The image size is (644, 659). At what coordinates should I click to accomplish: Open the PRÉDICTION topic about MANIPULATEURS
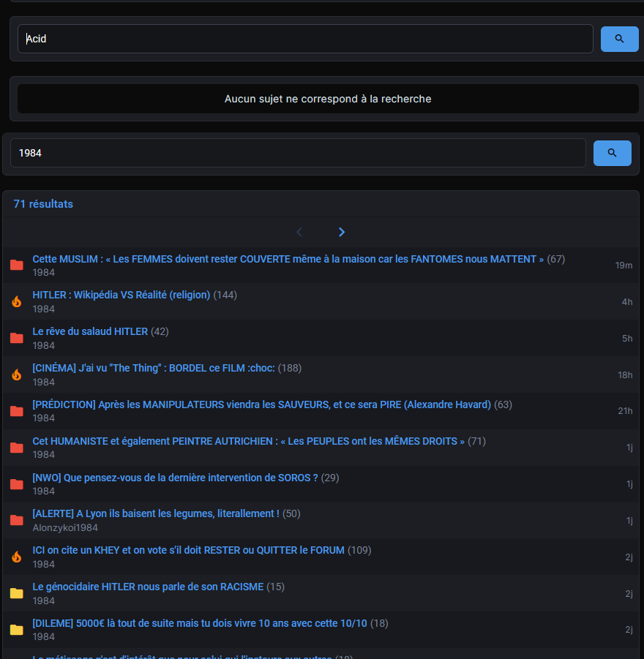click(261, 404)
